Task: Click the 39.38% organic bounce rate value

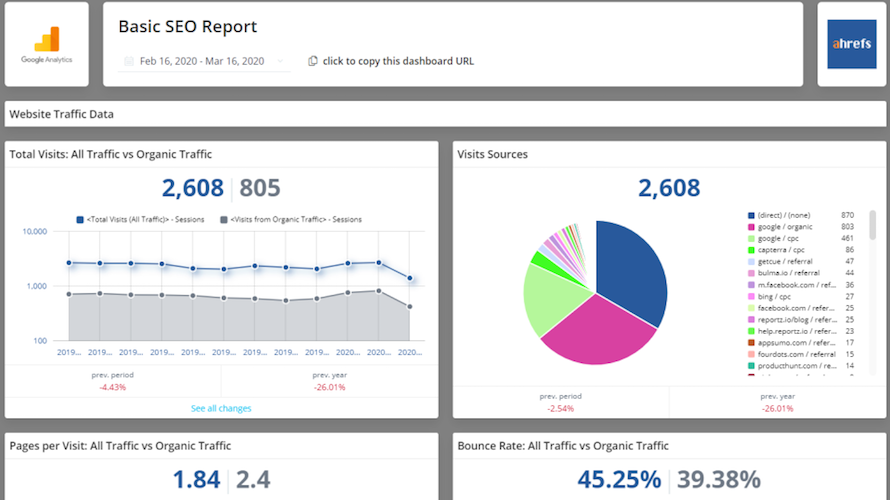Action: pyautogui.click(x=719, y=480)
